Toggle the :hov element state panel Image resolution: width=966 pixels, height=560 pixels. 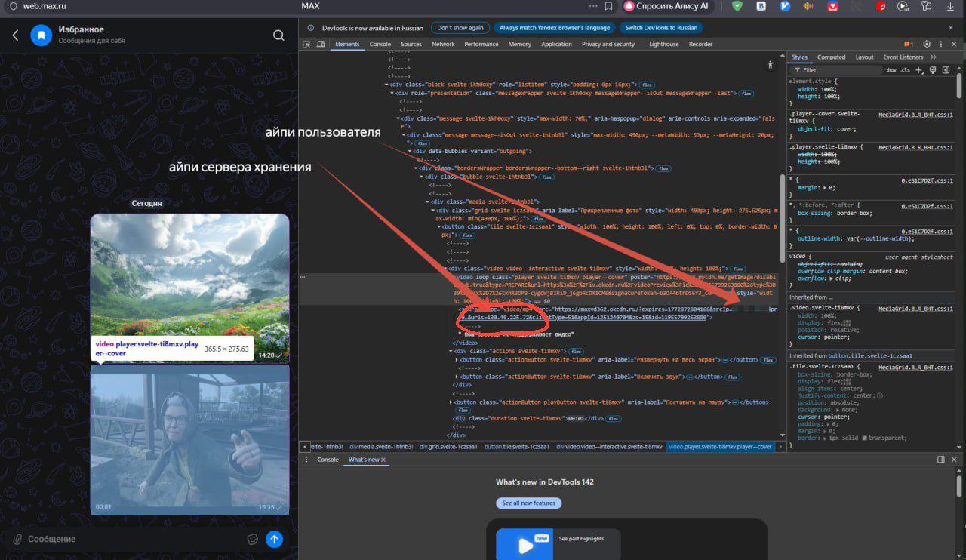[891, 70]
